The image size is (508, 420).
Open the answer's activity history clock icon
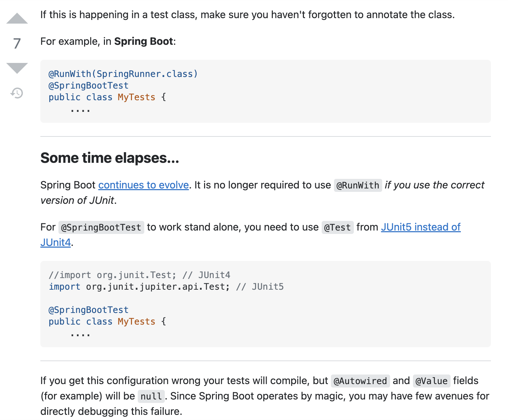[x=17, y=93]
